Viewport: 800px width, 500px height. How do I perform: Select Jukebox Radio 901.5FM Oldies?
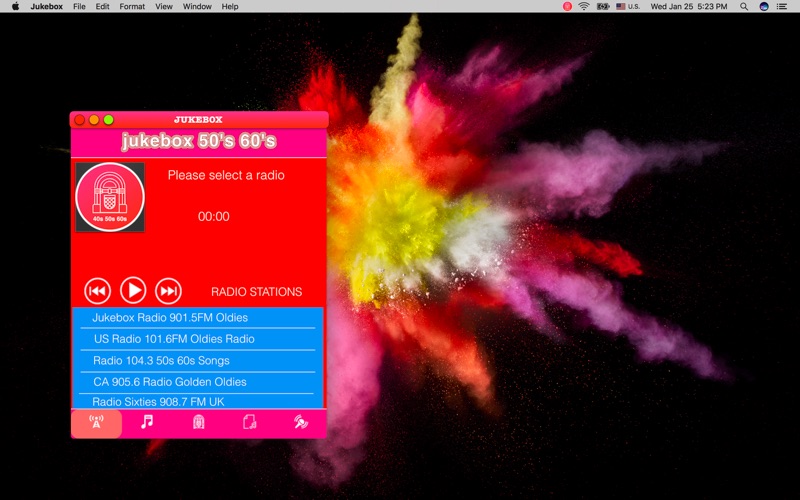coord(197,317)
